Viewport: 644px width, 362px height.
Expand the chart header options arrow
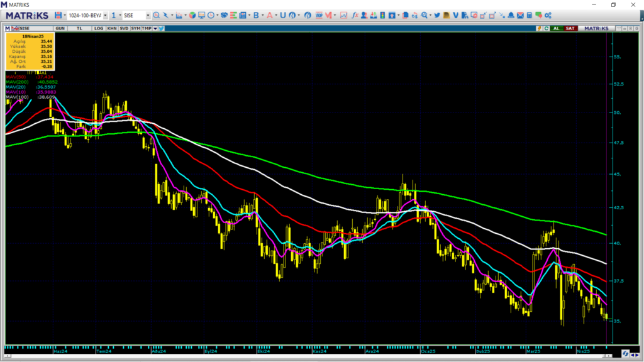[x=155, y=28]
